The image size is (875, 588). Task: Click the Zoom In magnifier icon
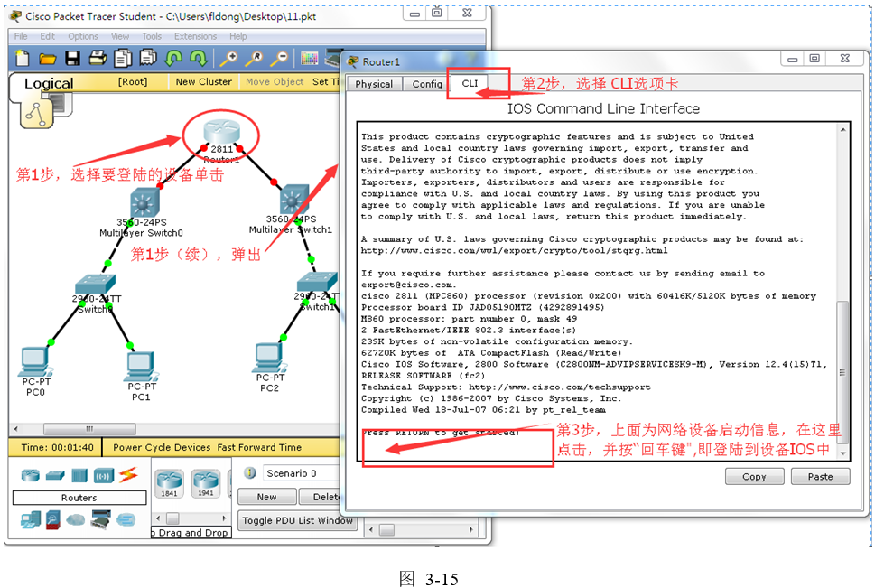pyautogui.click(x=229, y=59)
